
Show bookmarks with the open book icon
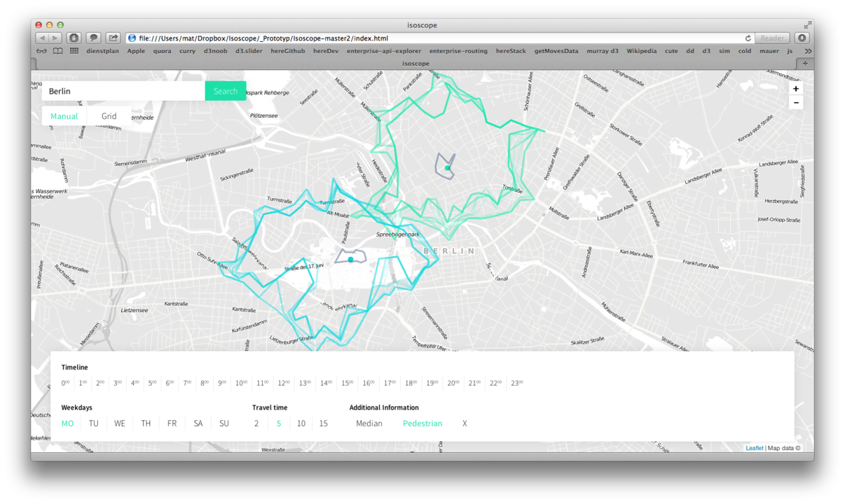pos(57,51)
